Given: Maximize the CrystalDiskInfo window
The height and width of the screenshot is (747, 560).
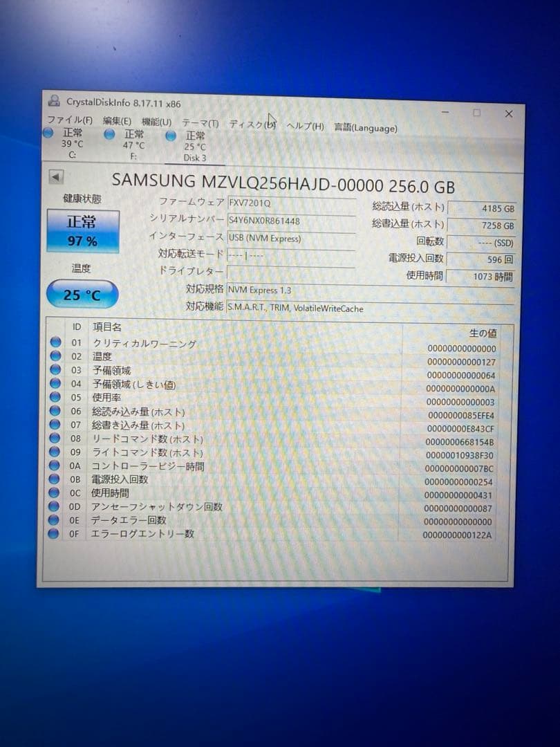Looking at the screenshot, I should click(476, 113).
